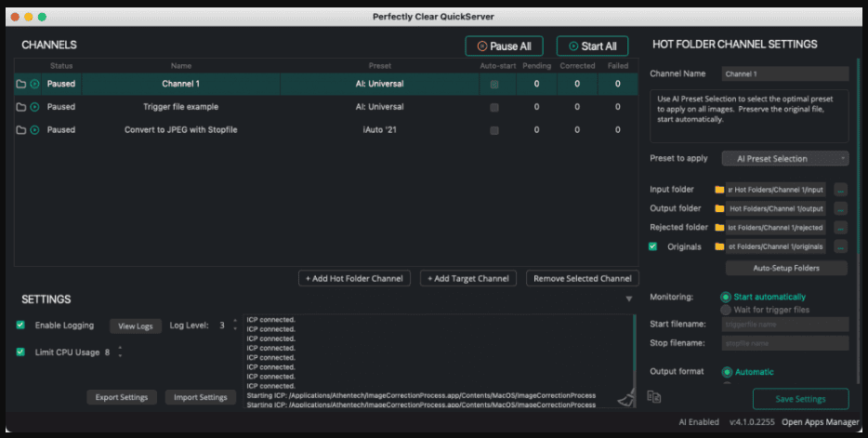Uncheck the Originals checkbox

[x=652, y=246]
